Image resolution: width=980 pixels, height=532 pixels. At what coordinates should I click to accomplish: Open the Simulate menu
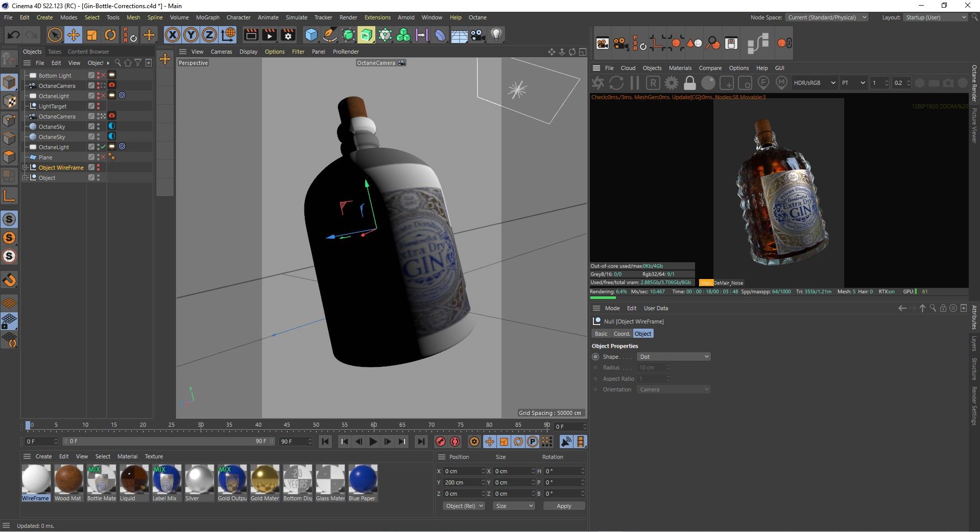point(296,17)
